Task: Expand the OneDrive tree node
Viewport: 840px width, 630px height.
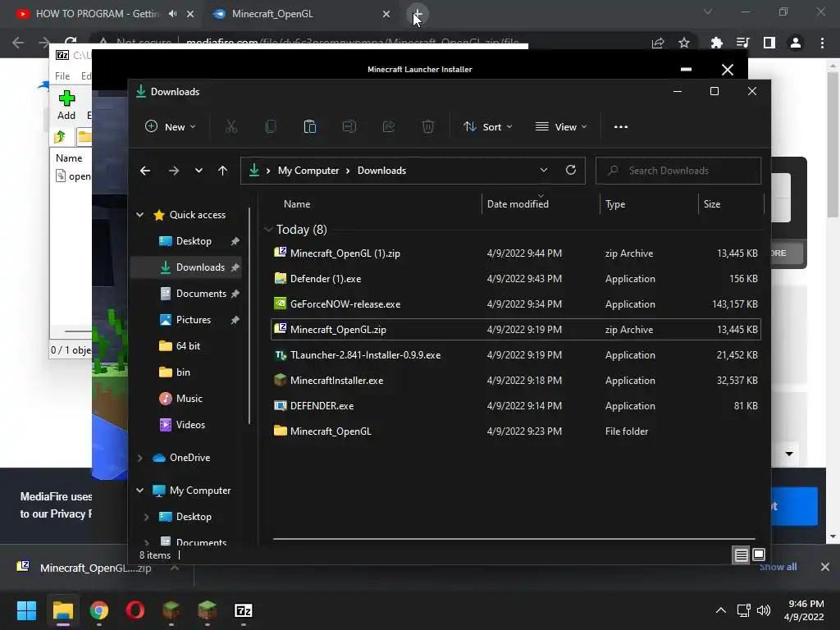Action: click(139, 458)
